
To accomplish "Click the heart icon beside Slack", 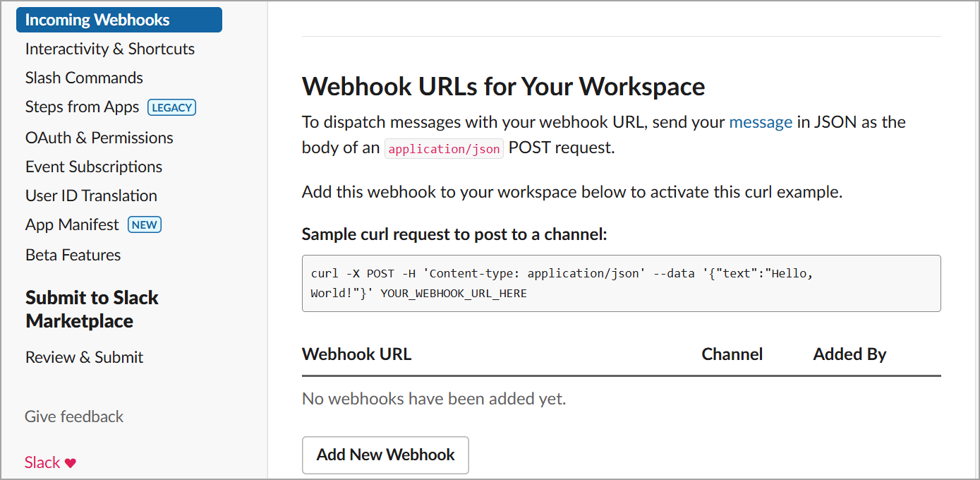I will 71,463.
